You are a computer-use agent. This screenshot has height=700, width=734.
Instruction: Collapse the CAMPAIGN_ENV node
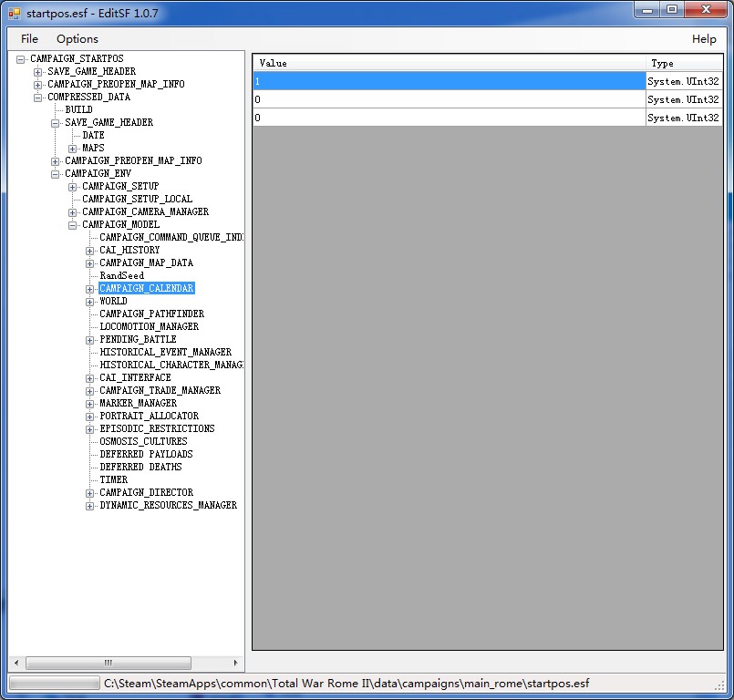[56, 174]
